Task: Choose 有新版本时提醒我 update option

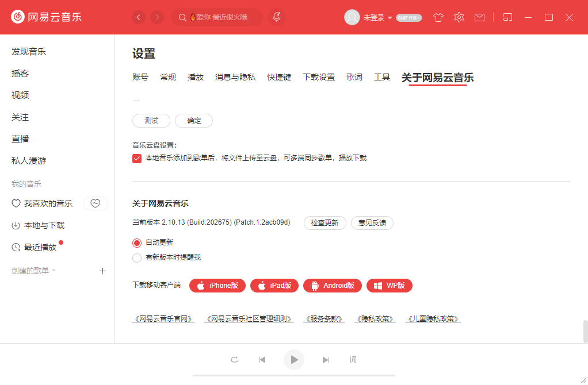Action: pos(136,257)
